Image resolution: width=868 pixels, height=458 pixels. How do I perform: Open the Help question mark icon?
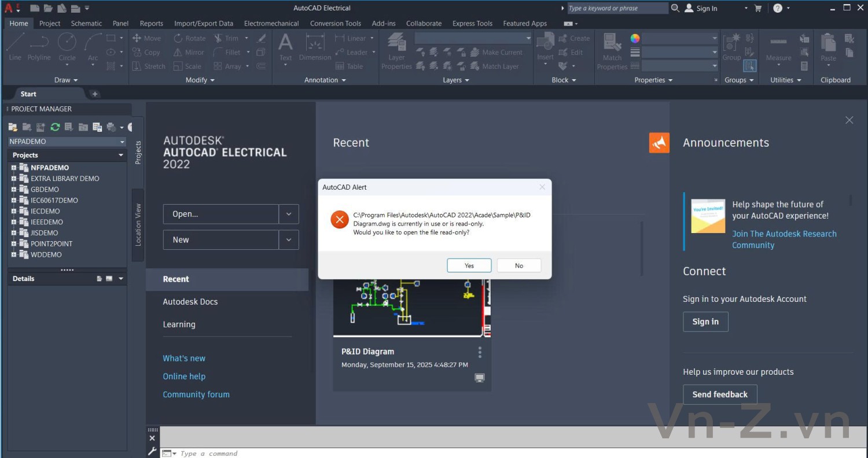778,8
